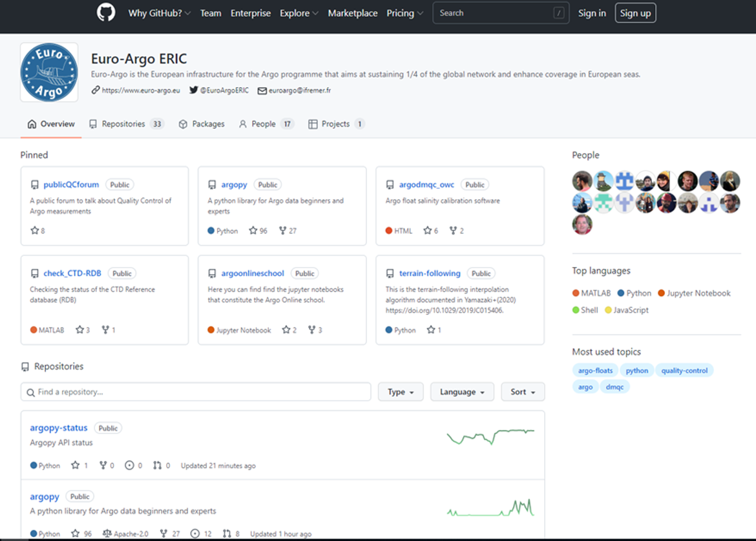Open the check_CTD-RDB pinned repository
This screenshot has width=756, height=541.
click(x=72, y=273)
